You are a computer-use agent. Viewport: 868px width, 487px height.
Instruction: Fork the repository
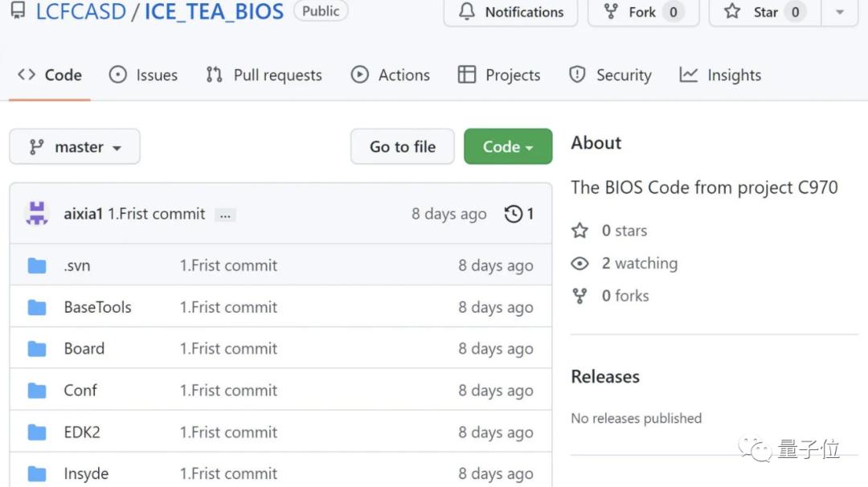click(x=643, y=12)
